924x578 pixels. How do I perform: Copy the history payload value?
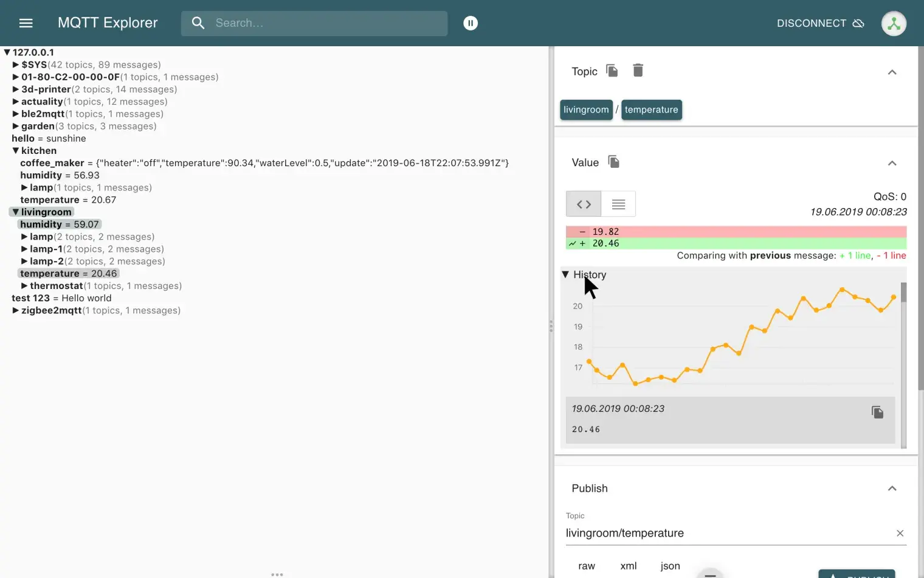[877, 412]
